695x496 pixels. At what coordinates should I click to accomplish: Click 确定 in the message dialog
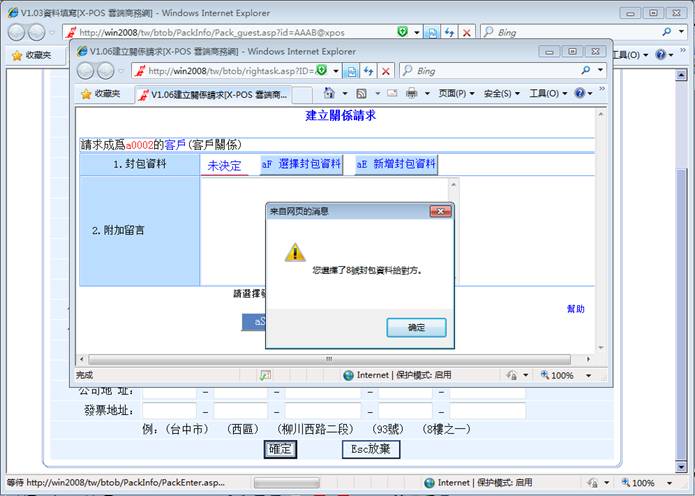click(x=416, y=327)
